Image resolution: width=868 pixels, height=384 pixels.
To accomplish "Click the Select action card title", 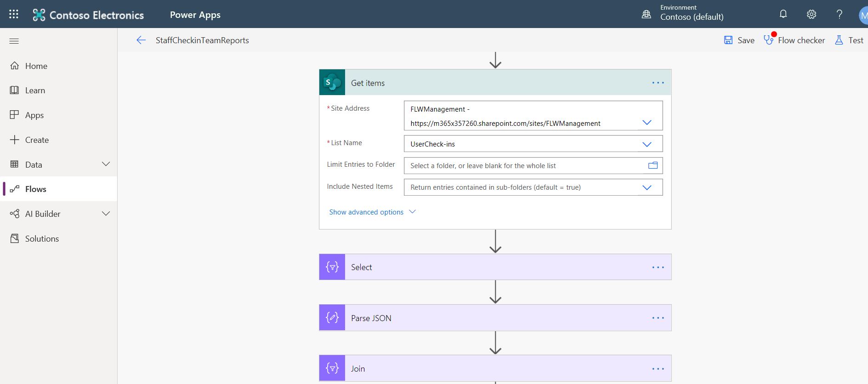I will tap(361, 267).
